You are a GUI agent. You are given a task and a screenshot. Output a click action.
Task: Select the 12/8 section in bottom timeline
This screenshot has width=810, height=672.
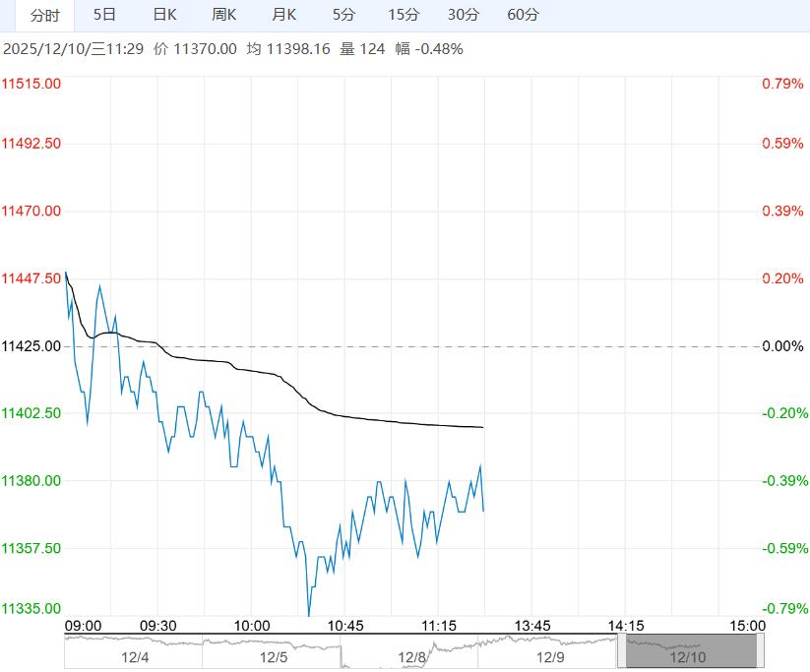click(x=411, y=653)
